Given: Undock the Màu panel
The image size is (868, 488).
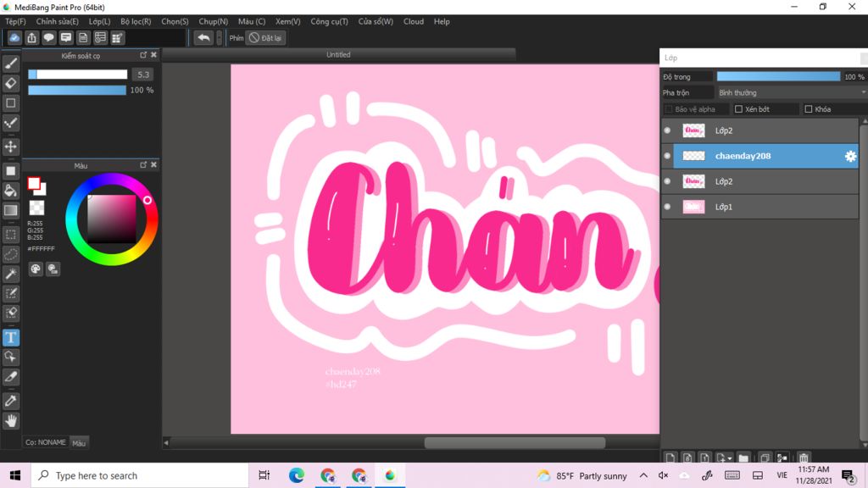Looking at the screenshot, I should click(x=143, y=165).
